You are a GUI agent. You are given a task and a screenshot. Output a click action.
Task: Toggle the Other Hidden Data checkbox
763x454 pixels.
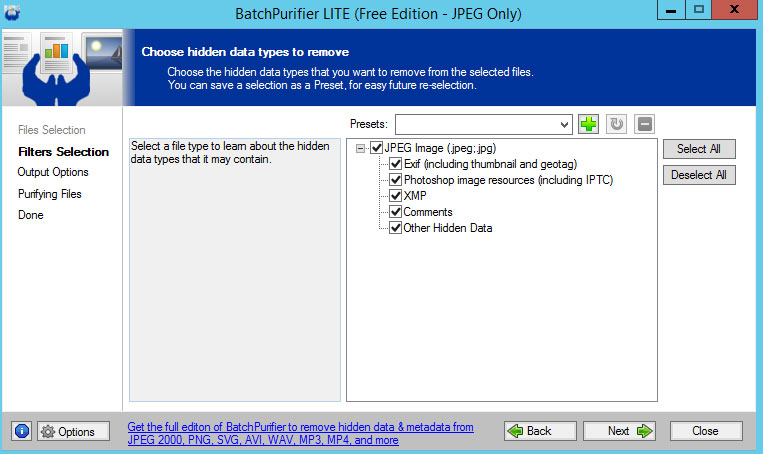[396, 228]
